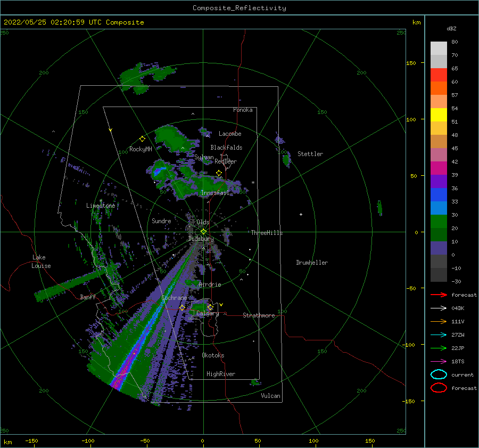
Task: Click the Composite_Reflectivity title
Action: pyautogui.click(x=239, y=8)
